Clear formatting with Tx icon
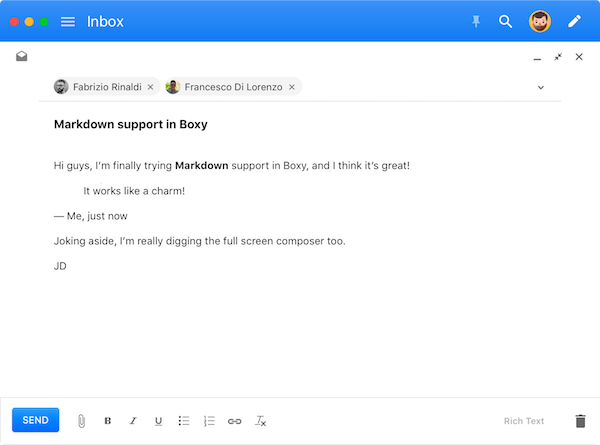 click(260, 421)
